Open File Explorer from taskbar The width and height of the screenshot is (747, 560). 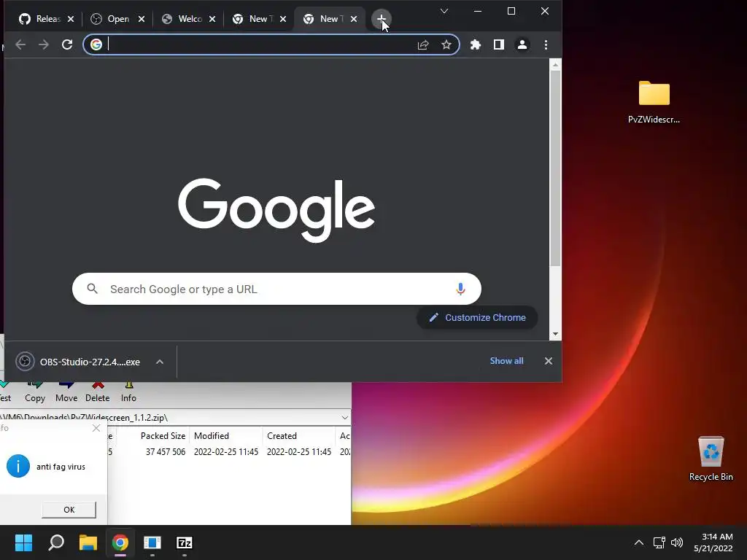(x=88, y=542)
